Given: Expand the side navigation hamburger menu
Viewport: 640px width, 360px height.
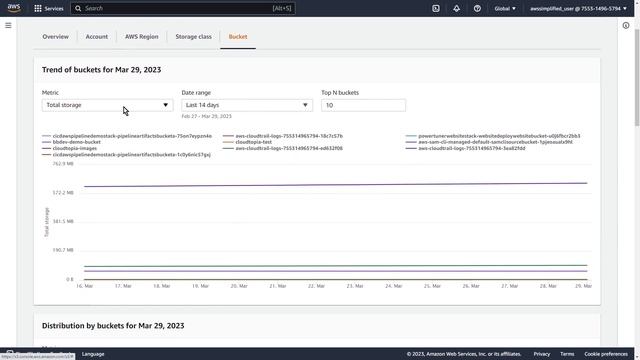Looking at the screenshot, I should [x=8, y=25].
